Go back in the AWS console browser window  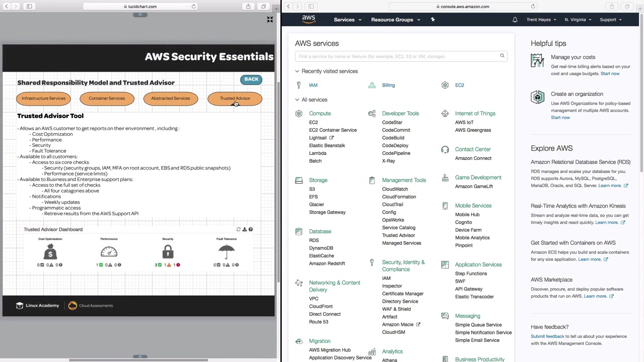click(288, 7)
